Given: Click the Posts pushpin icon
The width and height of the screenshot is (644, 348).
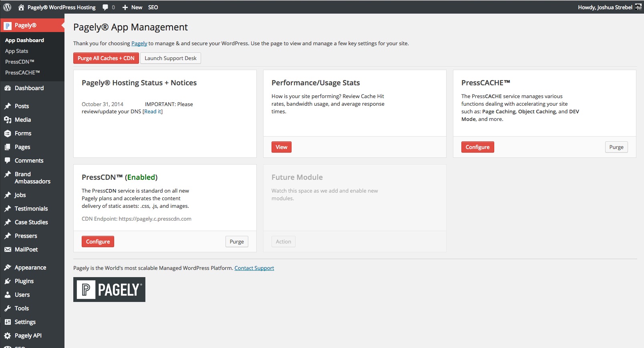Looking at the screenshot, I should pos(8,106).
